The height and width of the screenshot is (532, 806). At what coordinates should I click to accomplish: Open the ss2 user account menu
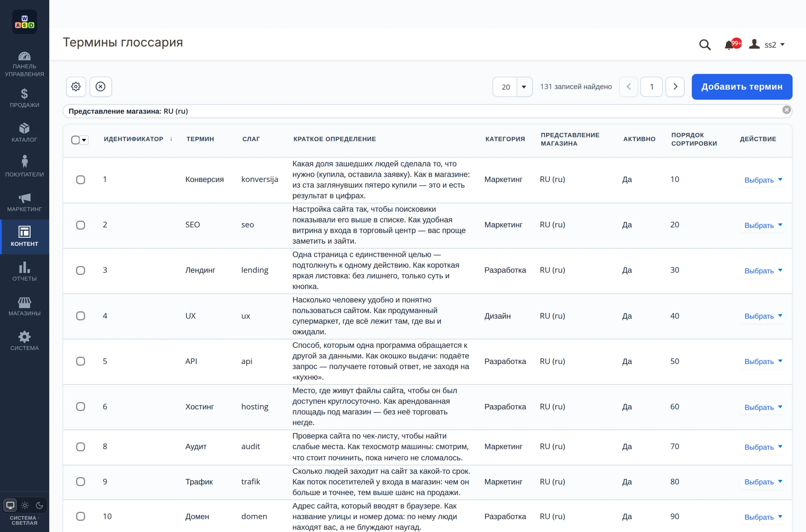[x=767, y=44]
